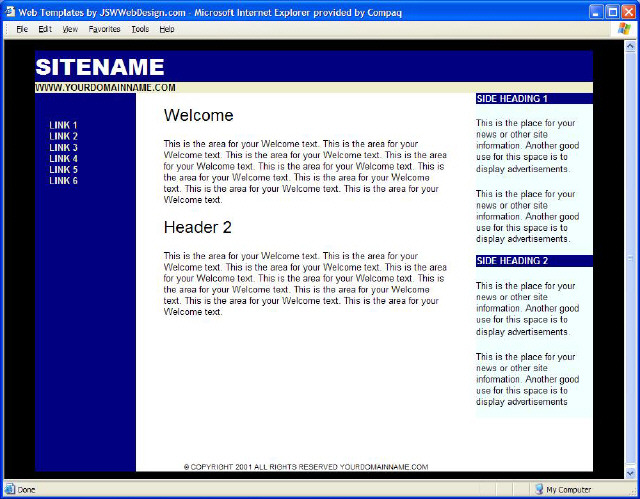
Task: Click the My Computer zone icon
Action: click(x=539, y=489)
